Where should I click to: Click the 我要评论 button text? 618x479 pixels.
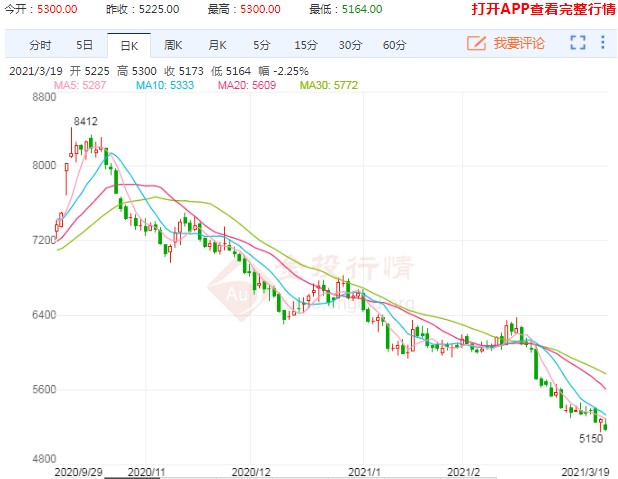pyautogui.click(x=518, y=45)
